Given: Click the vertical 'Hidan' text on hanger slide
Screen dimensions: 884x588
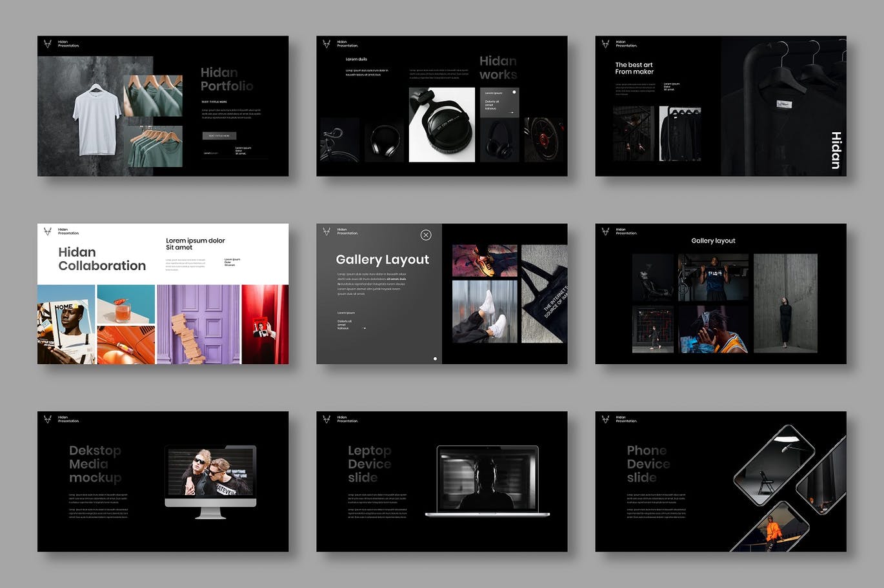Looking at the screenshot, I should (x=836, y=150).
